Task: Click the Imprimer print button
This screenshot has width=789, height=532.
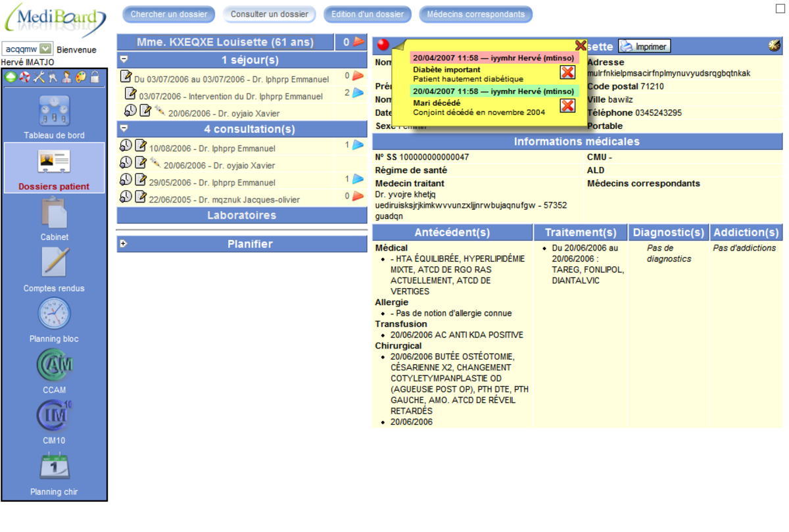Action: tap(644, 46)
